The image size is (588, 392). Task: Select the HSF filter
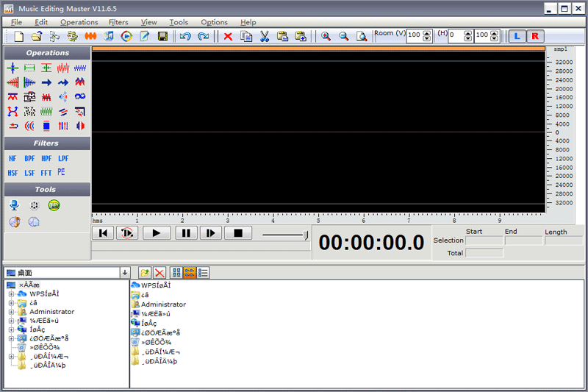click(x=12, y=173)
